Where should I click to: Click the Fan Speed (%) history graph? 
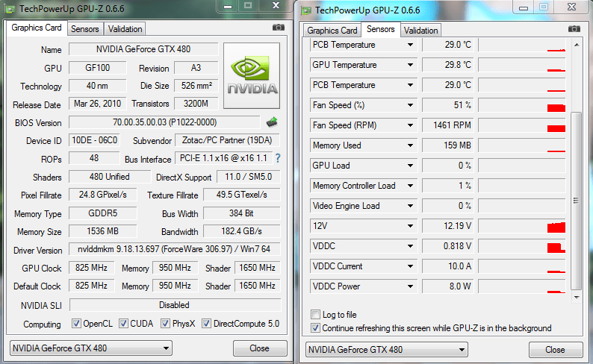click(522, 105)
